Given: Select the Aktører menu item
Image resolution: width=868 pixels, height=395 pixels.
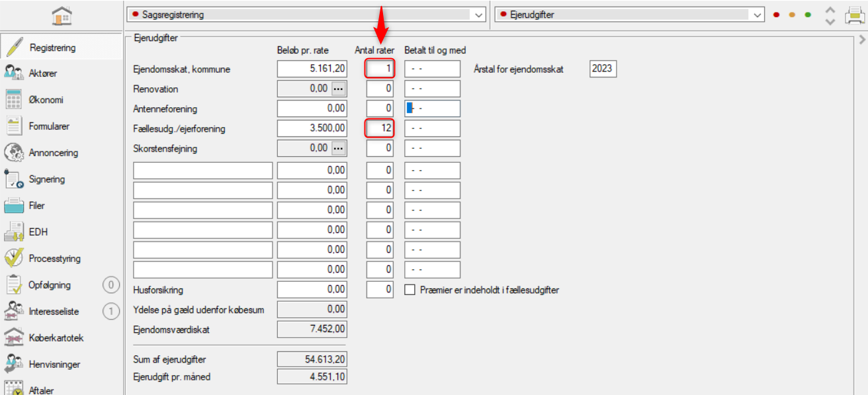Looking at the screenshot, I should [43, 73].
